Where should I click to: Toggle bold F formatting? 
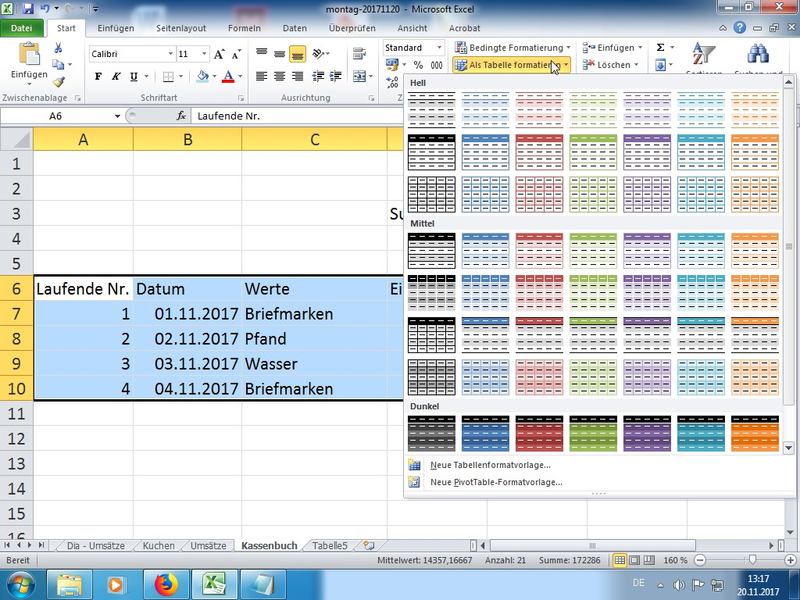[x=98, y=77]
